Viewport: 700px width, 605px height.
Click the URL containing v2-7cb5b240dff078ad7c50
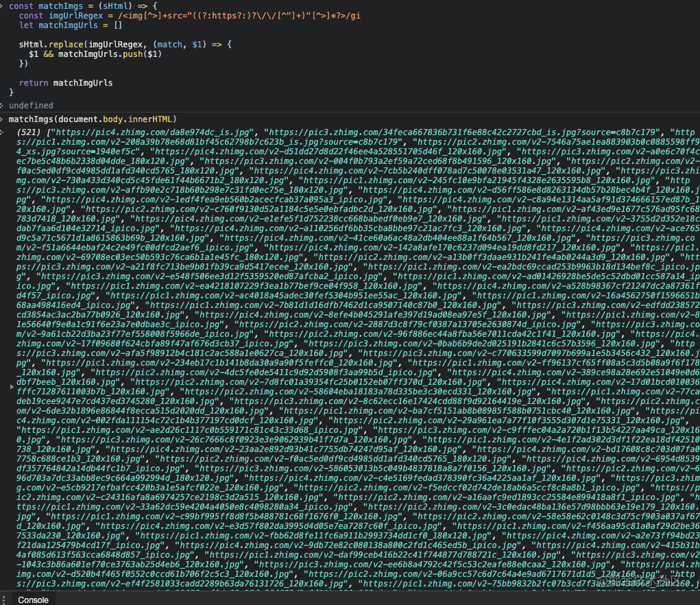pyautogui.click(x=430, y=171)
